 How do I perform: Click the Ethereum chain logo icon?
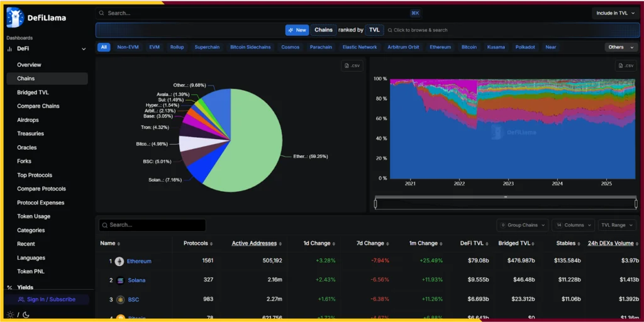point(119,261)
